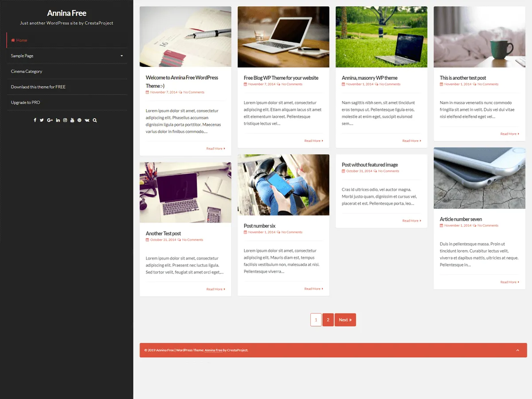Screen dimensions: 532x399
Task: Open the Facebook social icon
Action: pos(35,120)
